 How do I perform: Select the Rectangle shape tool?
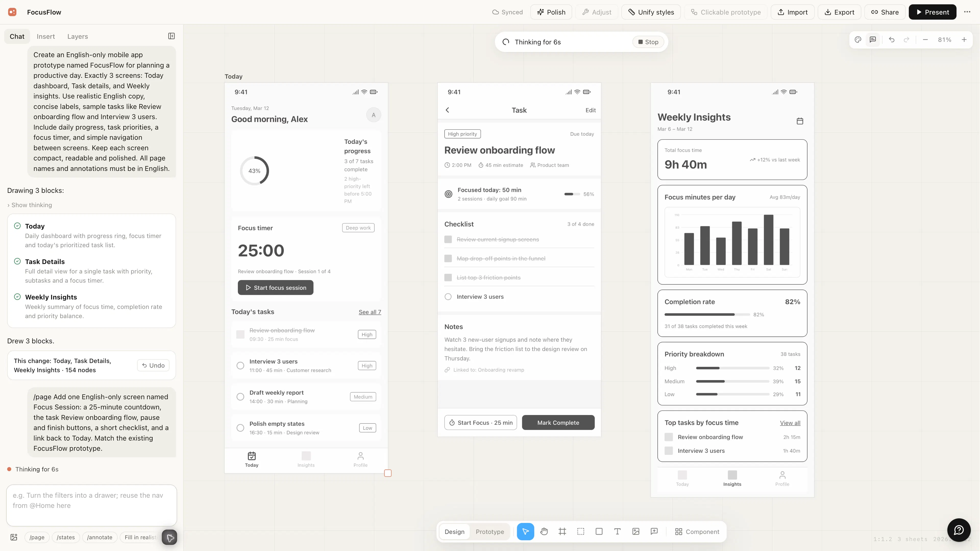tap(599, 532)
